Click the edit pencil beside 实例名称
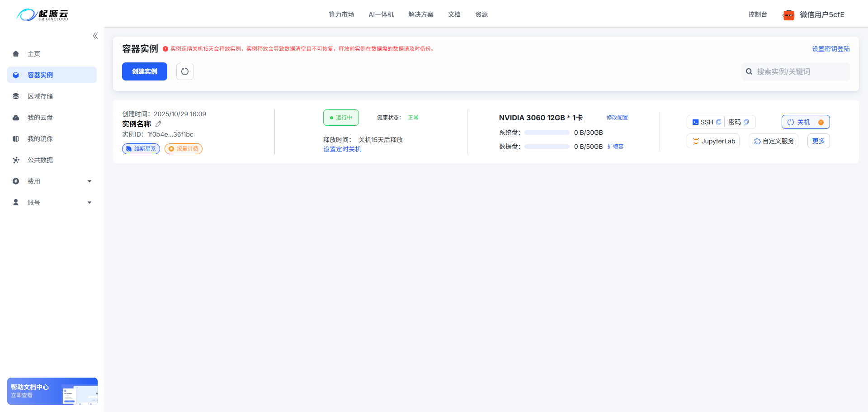 point(158,124)
